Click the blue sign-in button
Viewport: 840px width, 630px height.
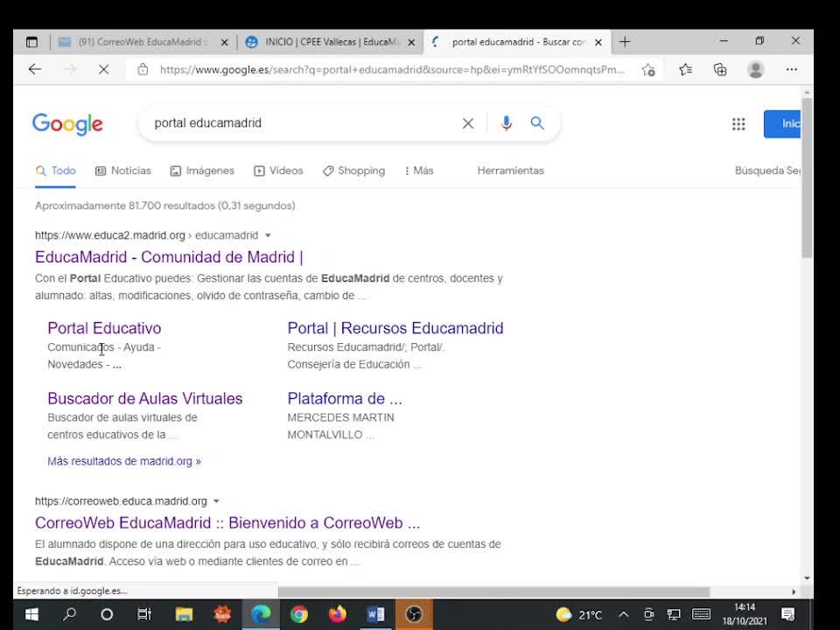[x=782, y=123]
